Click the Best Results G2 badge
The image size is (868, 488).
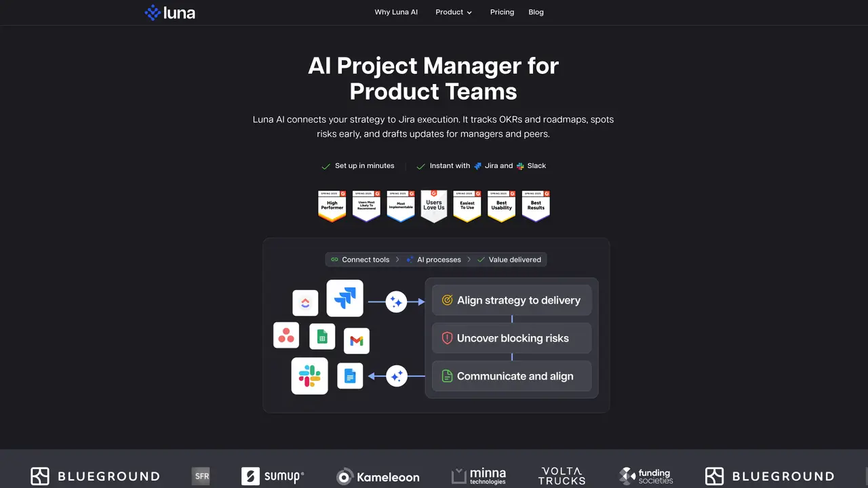click(536, 206)
